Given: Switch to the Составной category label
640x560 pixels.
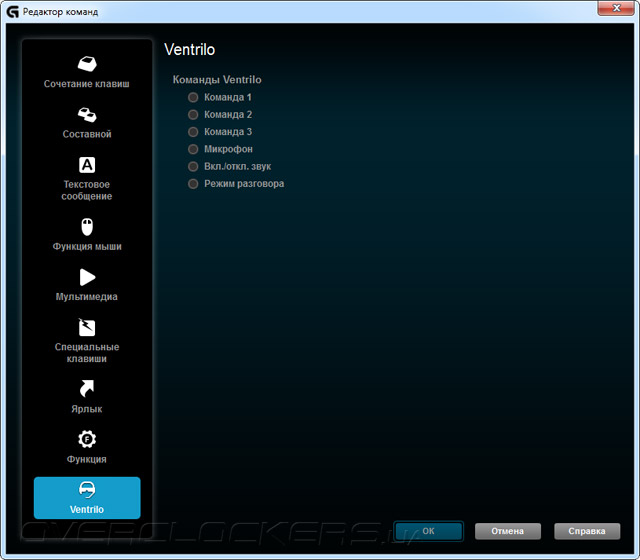Looking at the screenshot, I should [87, 134].
